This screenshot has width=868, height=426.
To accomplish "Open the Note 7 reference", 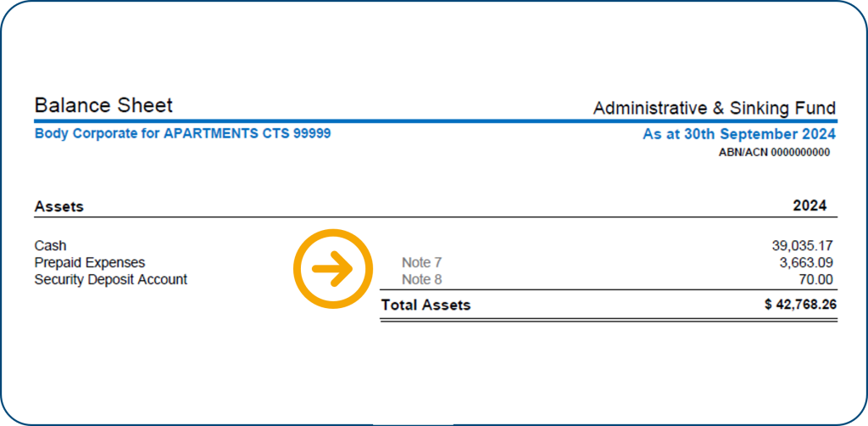I will tap(421, 263).
